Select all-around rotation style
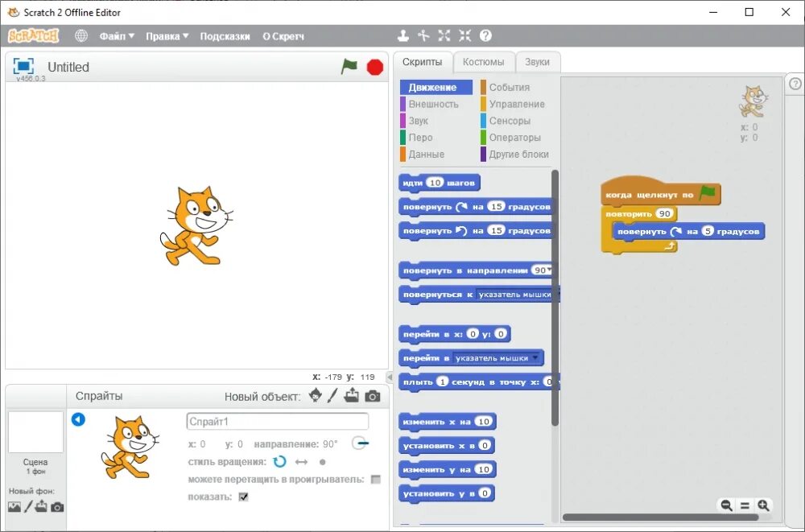 tap(279, 462)
